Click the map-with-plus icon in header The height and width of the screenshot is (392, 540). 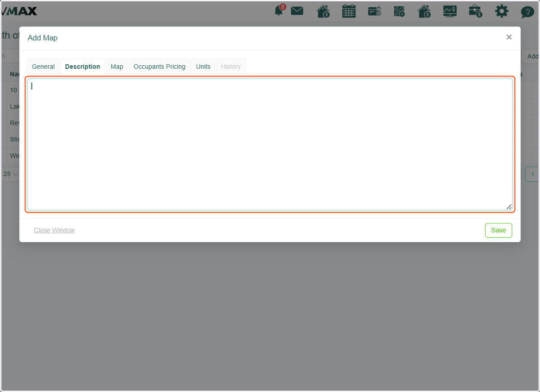(x=399, y=11)
